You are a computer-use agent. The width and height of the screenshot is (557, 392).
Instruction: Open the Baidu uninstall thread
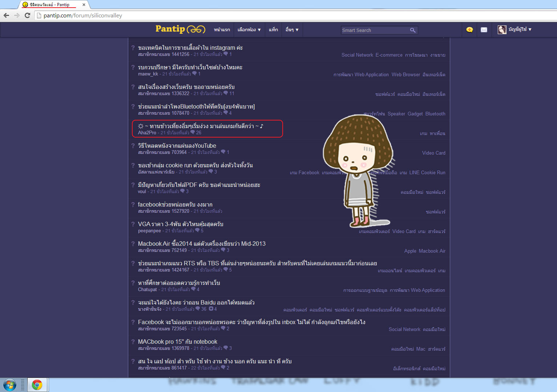click(x=196, y=302)
